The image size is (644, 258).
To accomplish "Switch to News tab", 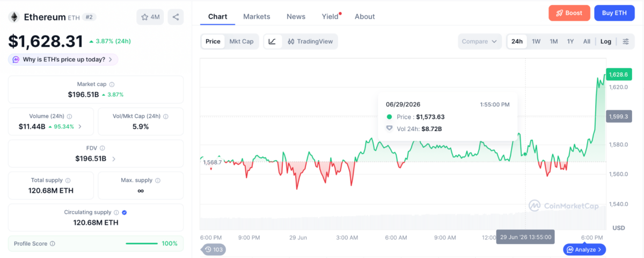I will point(296,17).
